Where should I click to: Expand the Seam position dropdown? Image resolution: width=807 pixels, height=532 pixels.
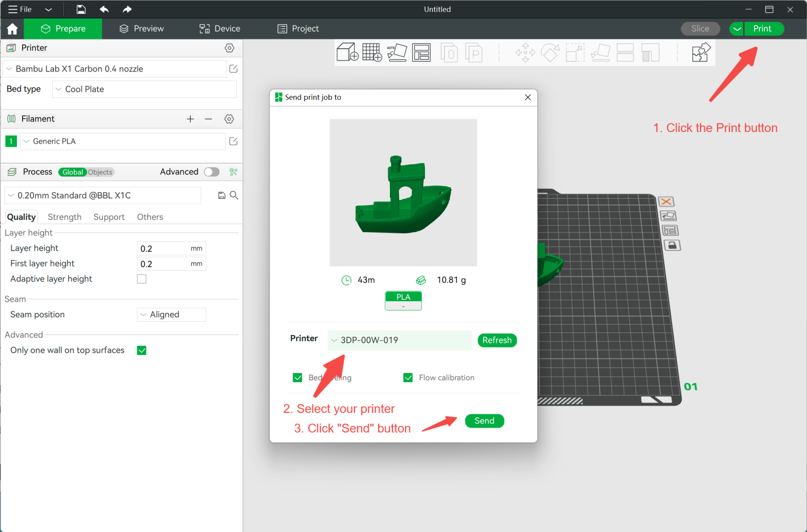point(171,315)
